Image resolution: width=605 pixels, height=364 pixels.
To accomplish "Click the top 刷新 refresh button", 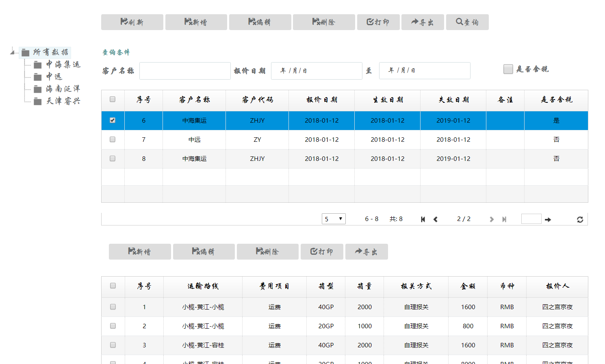I will tap(132, 22).
